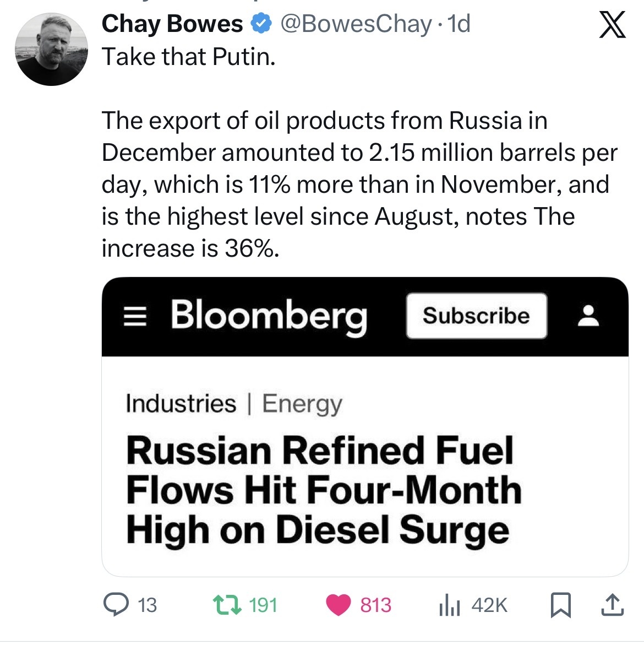The width and height of the screenshot is (644, 645).
Task: Click the X logo icon
Action: 612,25
